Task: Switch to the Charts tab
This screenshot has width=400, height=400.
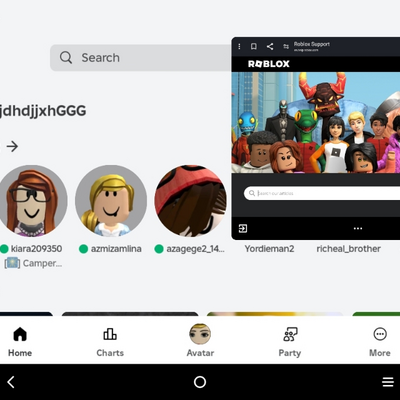Action: [x=110, y=342]
